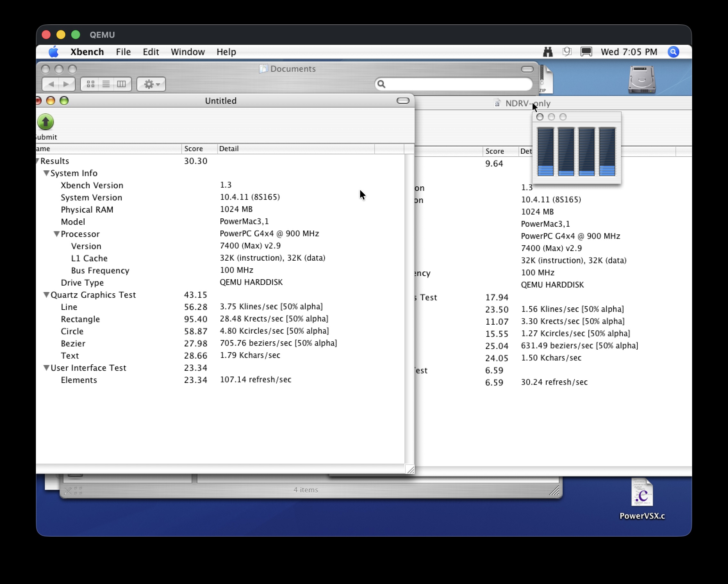Viewport: 728px width, 584px height.
Task: Switch Documents window to icon view
Action: [x=90, y=84]
